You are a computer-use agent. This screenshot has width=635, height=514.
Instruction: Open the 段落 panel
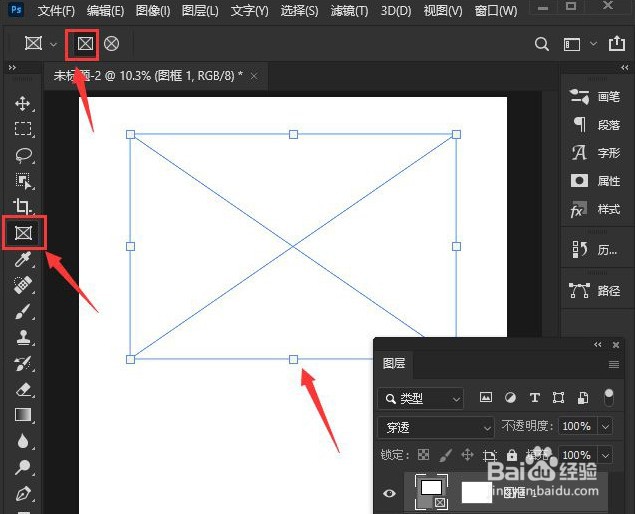(595, 125)
